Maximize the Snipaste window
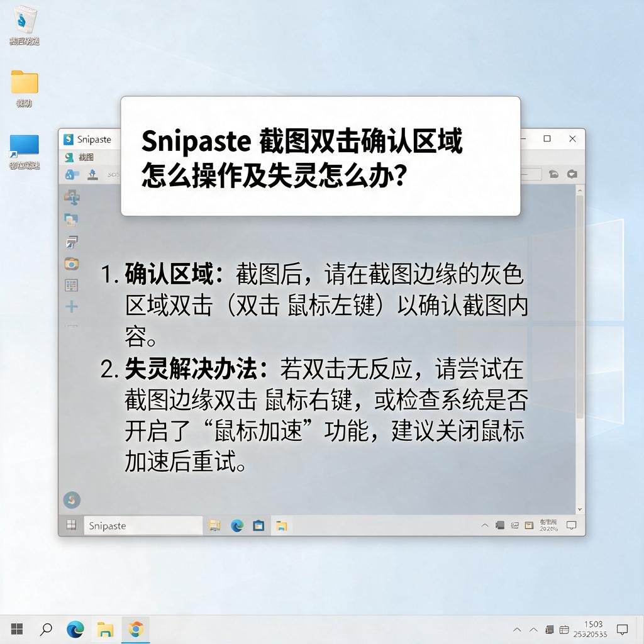Image resolution: width=644 pixels, height=644 pixels. (547, 139)
